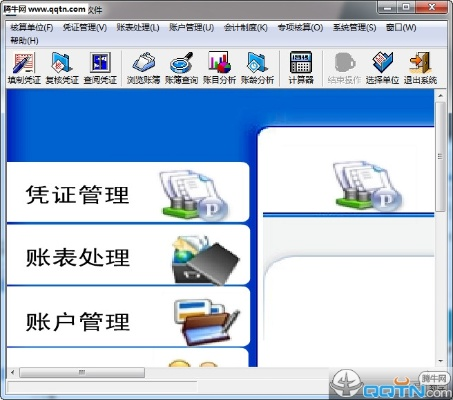Open the 计算器 calculator
The width and height of the screenshot is (453, 400).
[x=301, y=68]
